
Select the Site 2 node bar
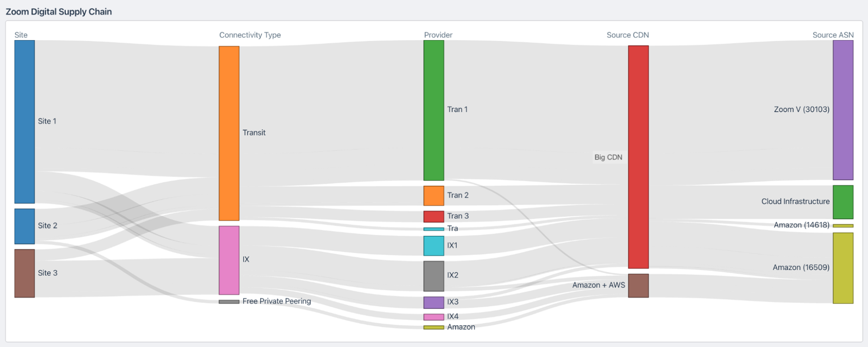click(x=25, y=226)
